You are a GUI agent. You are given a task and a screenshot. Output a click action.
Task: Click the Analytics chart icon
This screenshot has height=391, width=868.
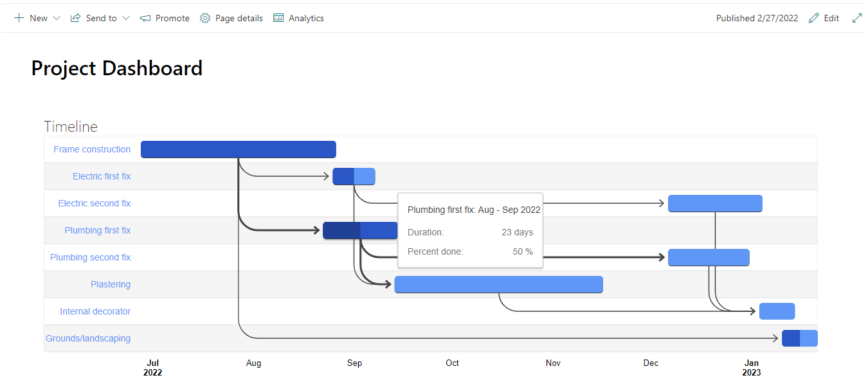[x=278, y=18]
